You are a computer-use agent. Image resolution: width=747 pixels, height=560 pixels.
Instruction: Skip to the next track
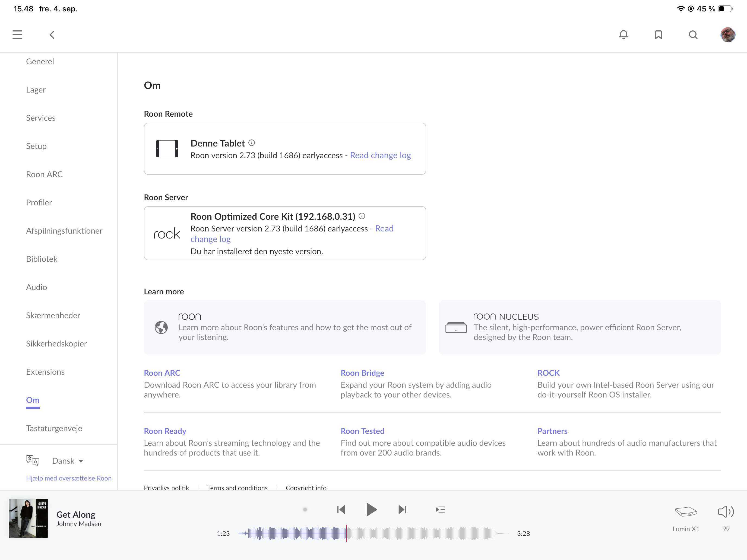[403, 509]
